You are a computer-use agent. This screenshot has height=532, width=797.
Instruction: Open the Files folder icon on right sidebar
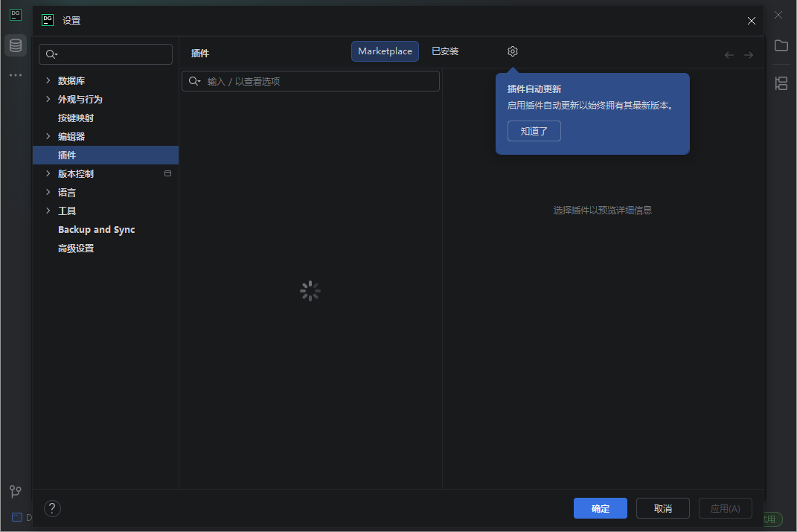point(781,45)
